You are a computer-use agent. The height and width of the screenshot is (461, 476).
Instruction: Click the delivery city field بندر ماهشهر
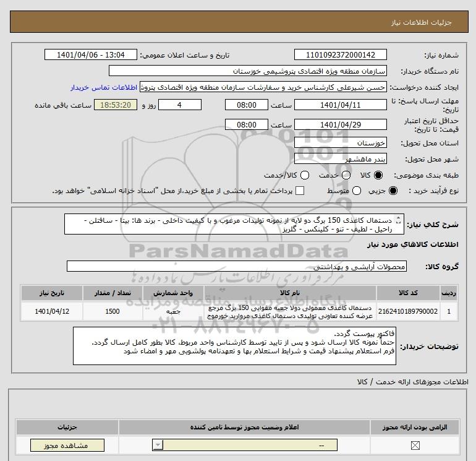(x=340, y=158)
